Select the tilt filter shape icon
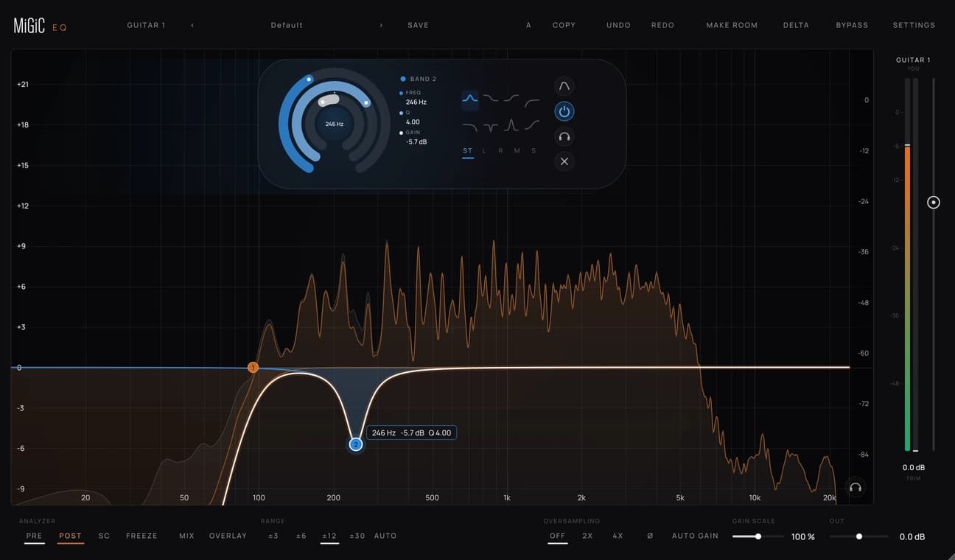Viewport: 955px width, 560px height. pyautogui.click(x=532, y=127)
